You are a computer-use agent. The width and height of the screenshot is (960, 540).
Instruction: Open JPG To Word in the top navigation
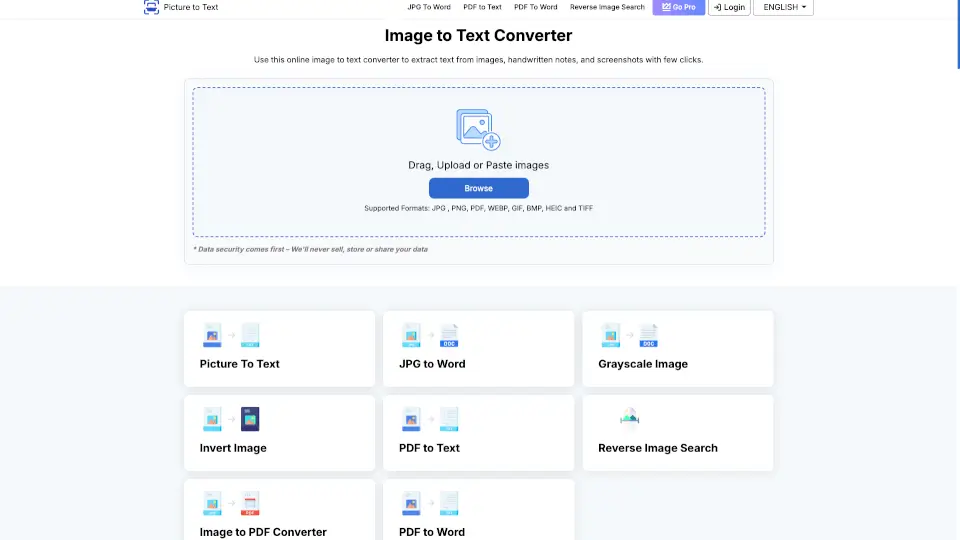tap(429, 7)
